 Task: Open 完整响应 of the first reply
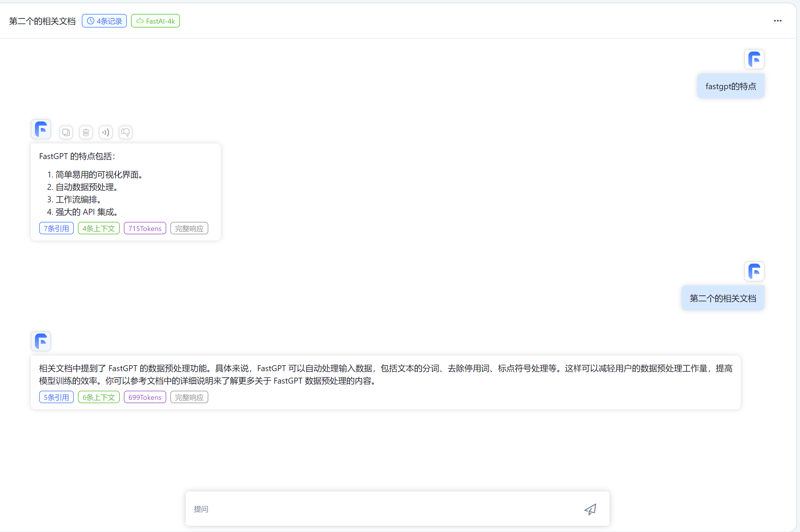pyautogui.click(x=189, y=228)
